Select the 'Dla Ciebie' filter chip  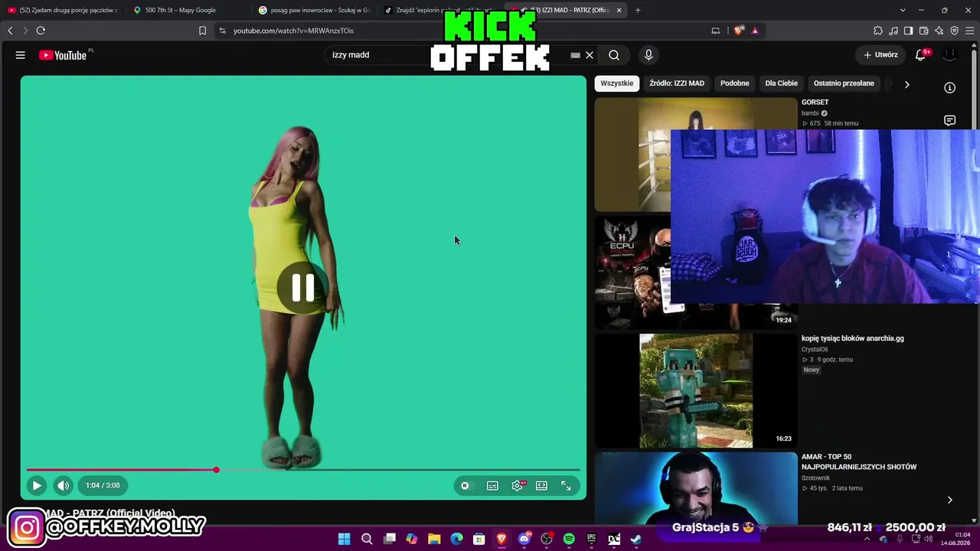[782, 83]
